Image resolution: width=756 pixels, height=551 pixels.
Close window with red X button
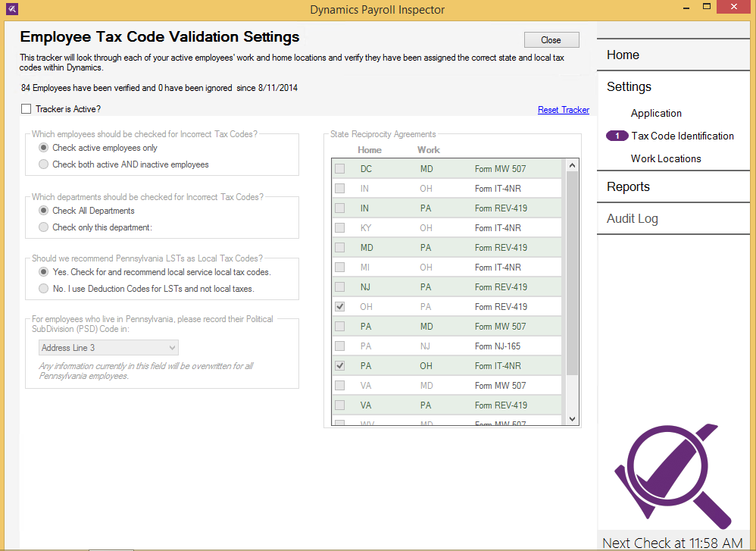734,7
